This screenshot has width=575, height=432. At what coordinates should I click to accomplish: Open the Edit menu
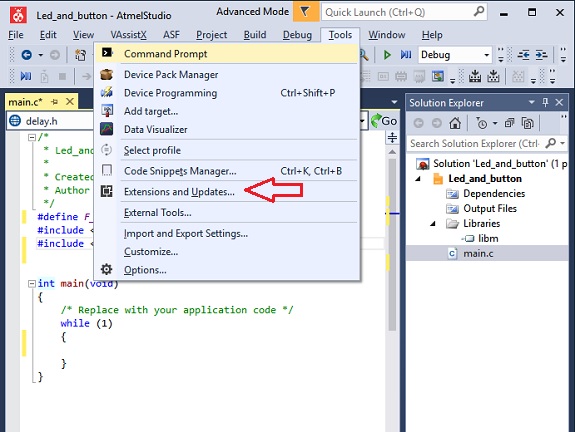tap(48, 35)
